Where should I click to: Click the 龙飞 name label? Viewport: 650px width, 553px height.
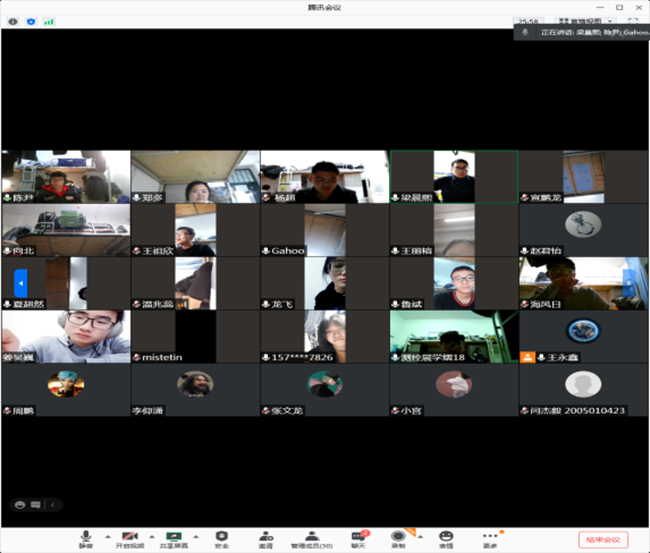(282, 304)
